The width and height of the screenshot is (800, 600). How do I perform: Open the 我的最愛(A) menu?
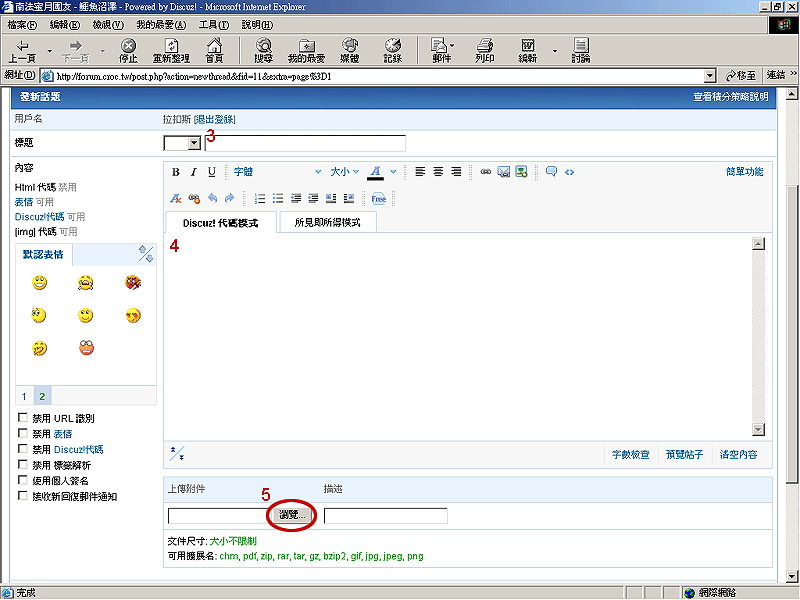[159, 24]
